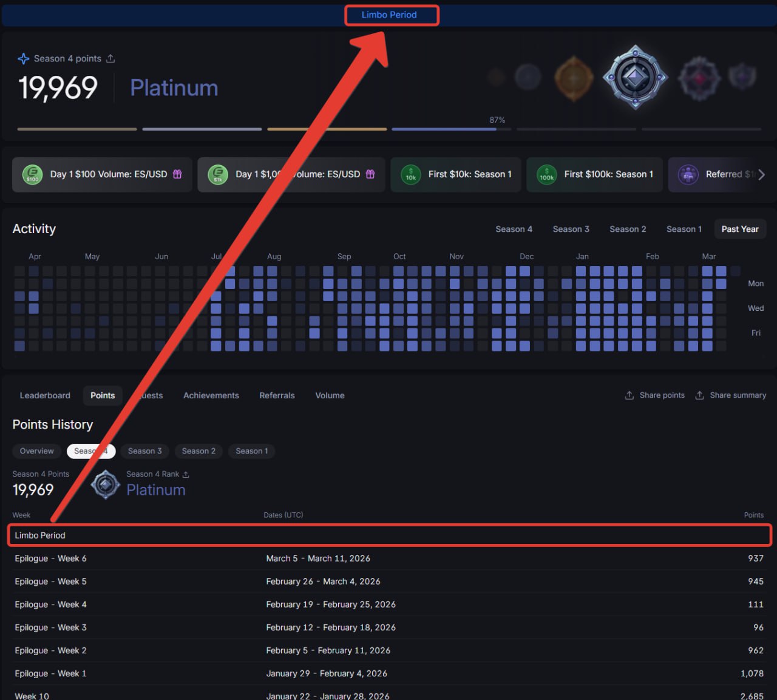Screen dimensions: 777x700
Task: Click the Share points button
Action: tap(654, 395)
